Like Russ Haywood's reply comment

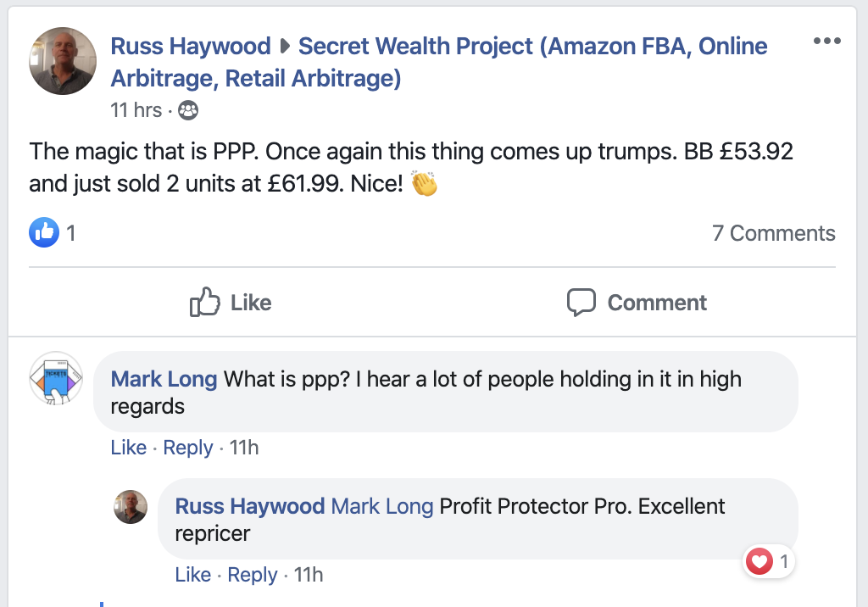coord(192,575)
